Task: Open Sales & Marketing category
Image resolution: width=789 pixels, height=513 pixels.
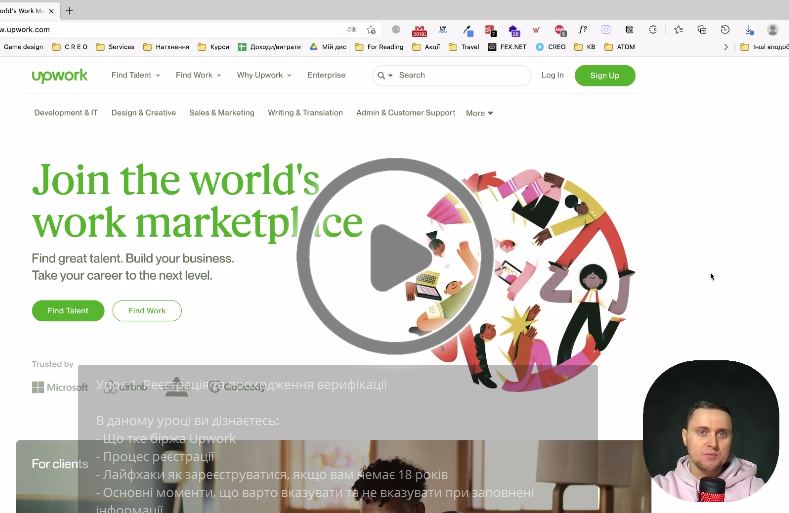Action: click(222, 113)
